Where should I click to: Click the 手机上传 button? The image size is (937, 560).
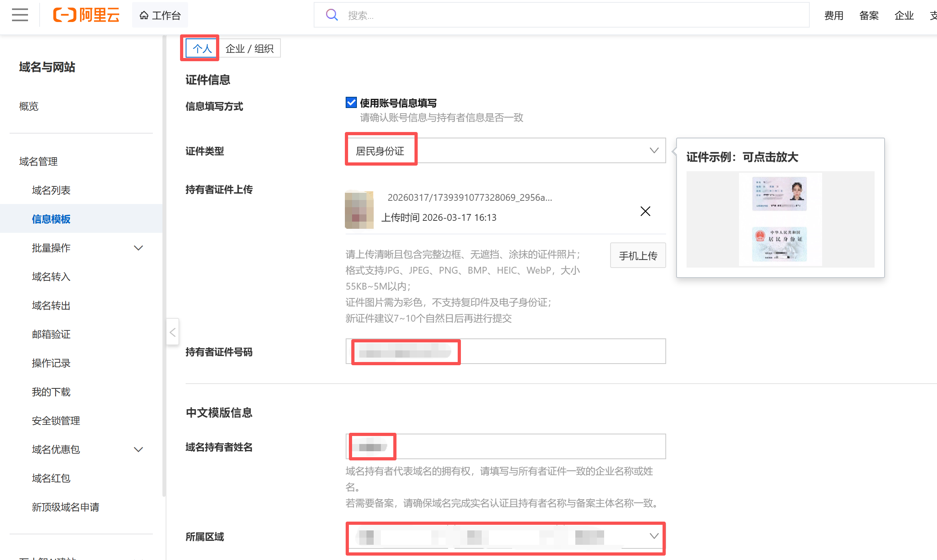[638, 256]
